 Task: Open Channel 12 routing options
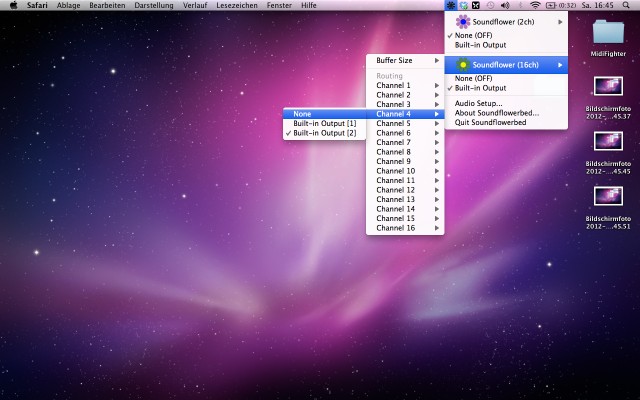coord(405,190)
